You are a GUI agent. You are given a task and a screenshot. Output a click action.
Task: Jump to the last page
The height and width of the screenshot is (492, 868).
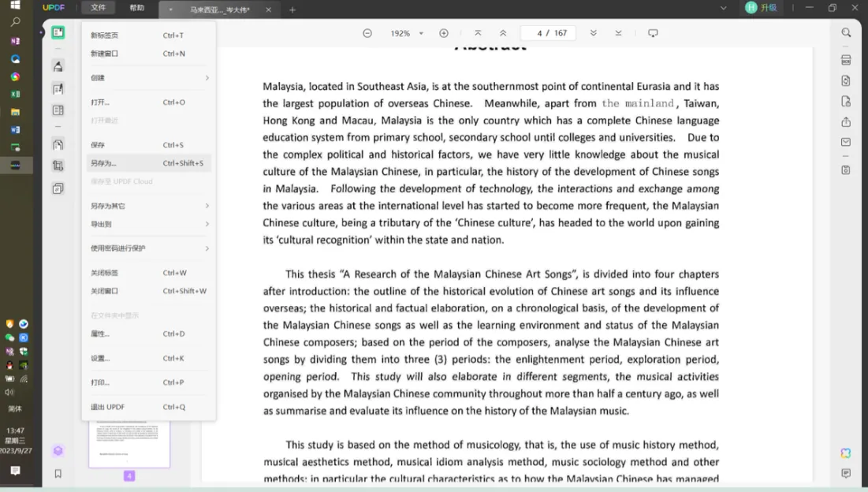[618, 33]
